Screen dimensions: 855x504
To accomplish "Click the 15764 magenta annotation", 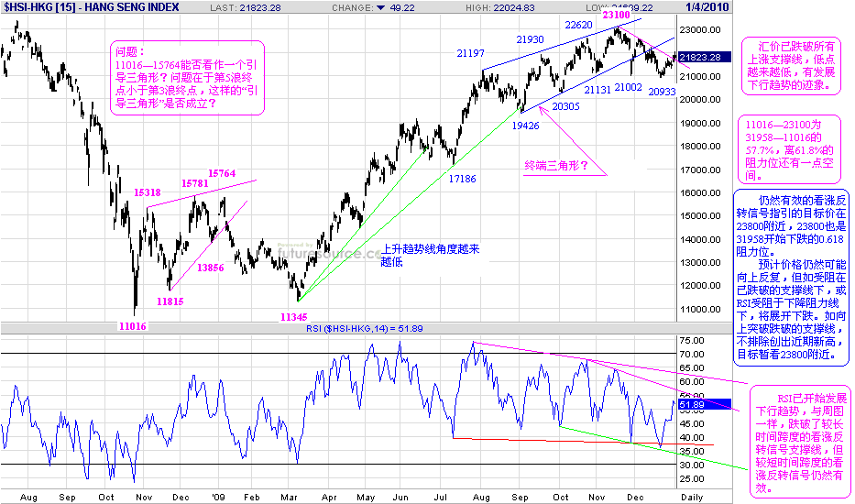I will point(222,173).
